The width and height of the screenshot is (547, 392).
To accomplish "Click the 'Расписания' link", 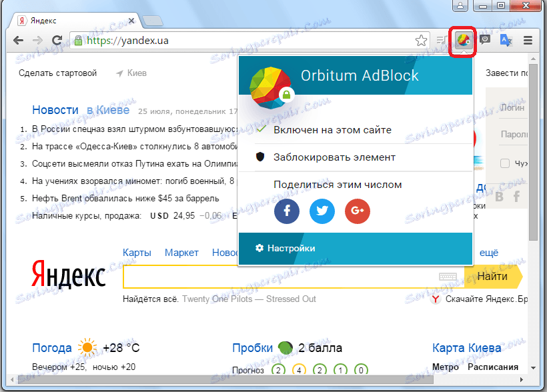I will click(492, 367).
